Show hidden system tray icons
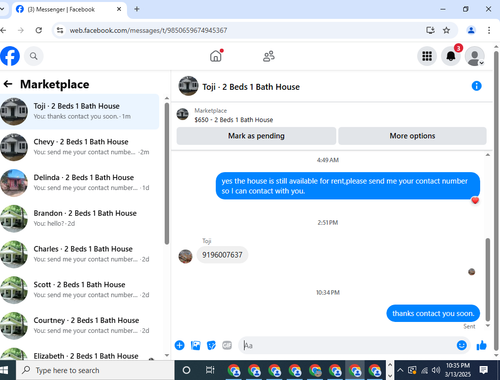The height and width of the screenshot is (380, 500). point(400,370)
